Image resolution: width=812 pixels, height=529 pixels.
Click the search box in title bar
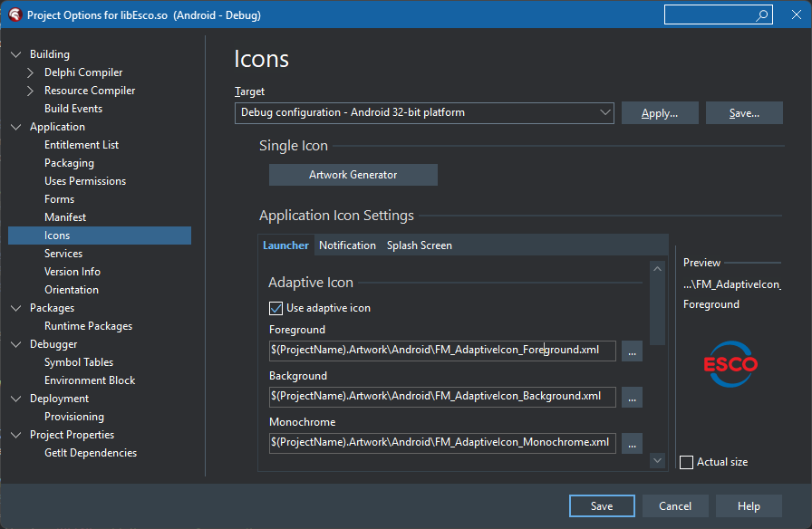click(719, 15)
